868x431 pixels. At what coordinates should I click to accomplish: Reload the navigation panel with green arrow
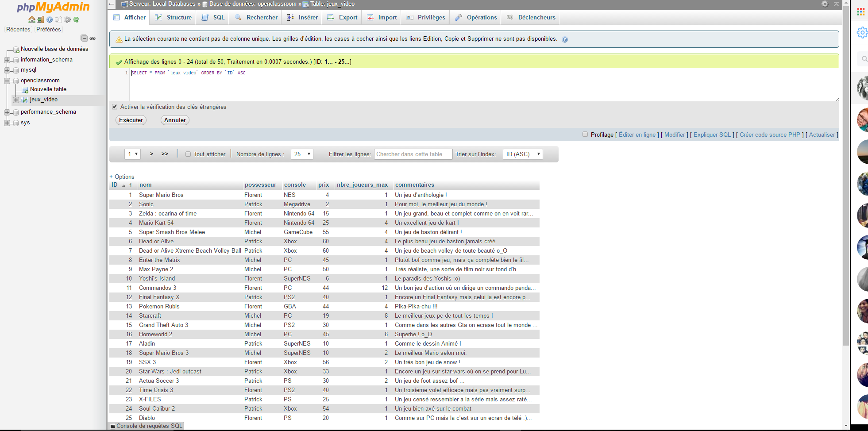[76, 19]
